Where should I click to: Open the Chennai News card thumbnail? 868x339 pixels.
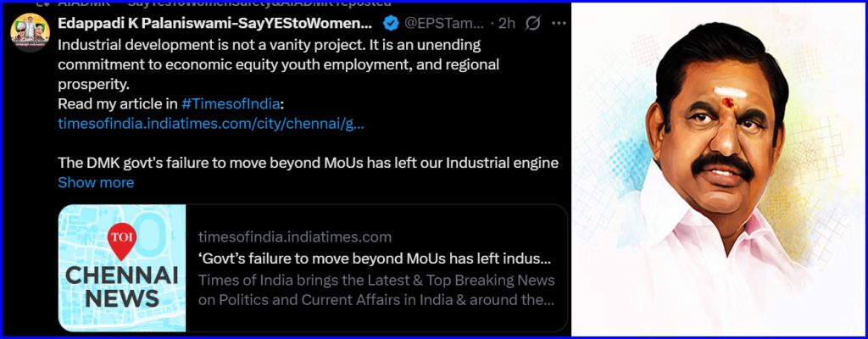(121, 268)
